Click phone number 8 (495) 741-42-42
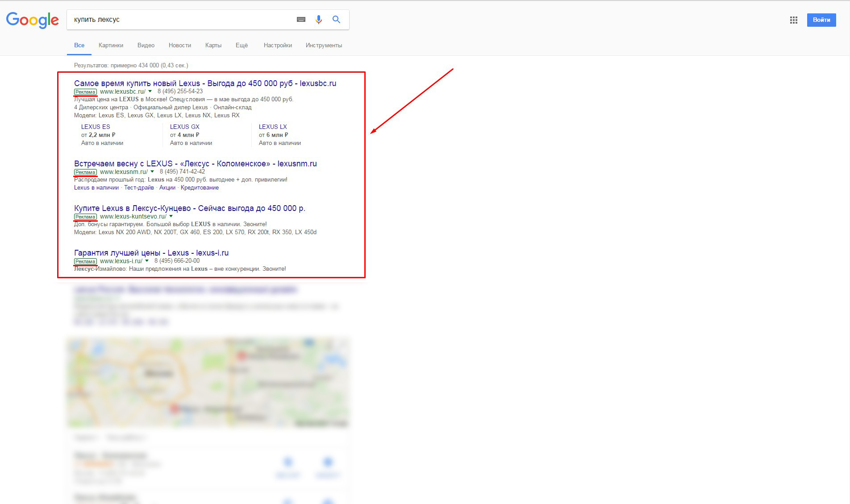This screenshot has width=850, height=504. (182, 172)
